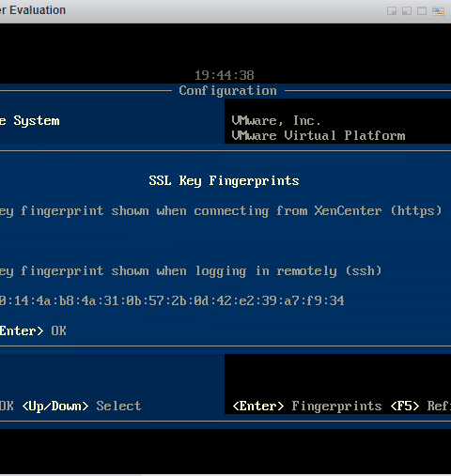Click the OK hint beside <Up/Down>
This screenshot has height=476, width=451.
7,406
